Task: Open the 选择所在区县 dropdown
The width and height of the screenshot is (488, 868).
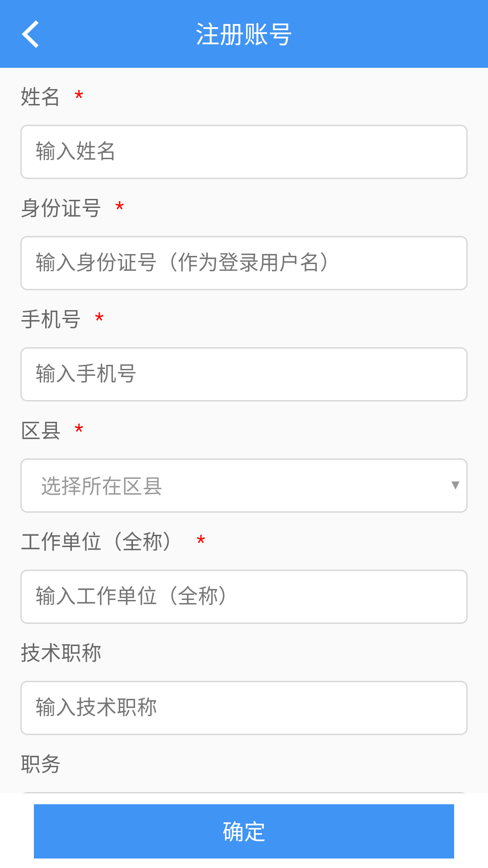Action: click(x=235, y=486)
